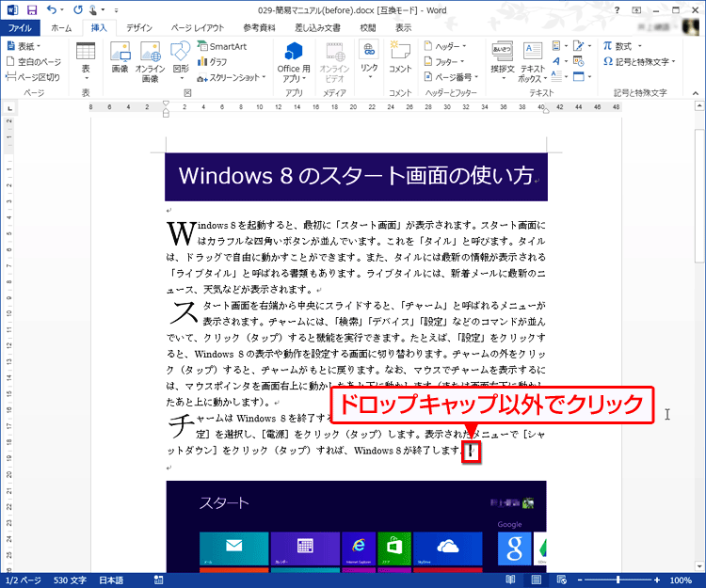The image size is (706, 588).
Task: Click the zoom slider handle
Action: click(618, 580)
